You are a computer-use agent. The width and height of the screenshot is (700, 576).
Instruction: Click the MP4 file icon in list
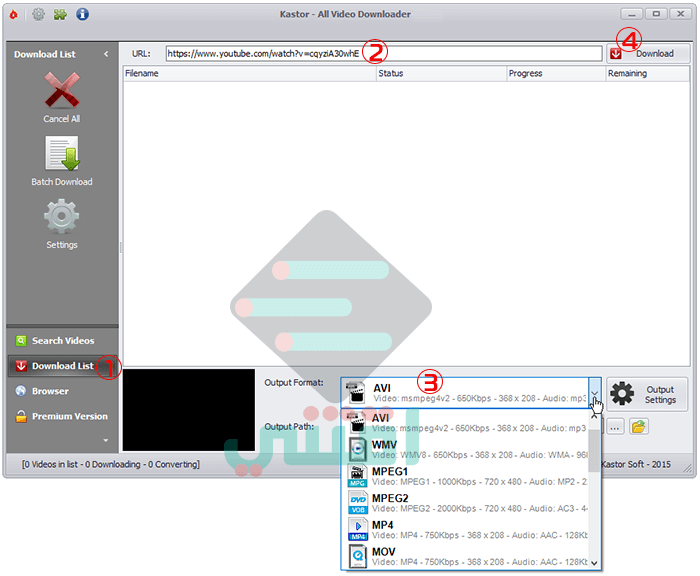click(358, 530)
